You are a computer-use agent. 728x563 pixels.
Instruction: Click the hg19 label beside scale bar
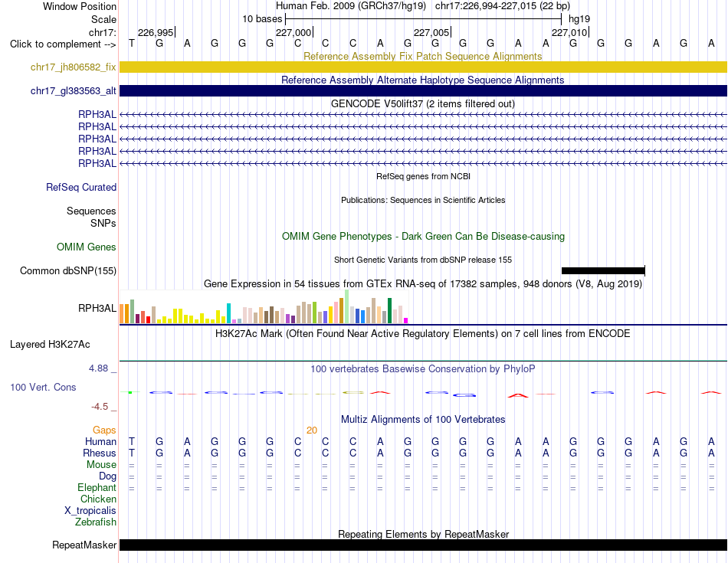[x=579, y=19]
